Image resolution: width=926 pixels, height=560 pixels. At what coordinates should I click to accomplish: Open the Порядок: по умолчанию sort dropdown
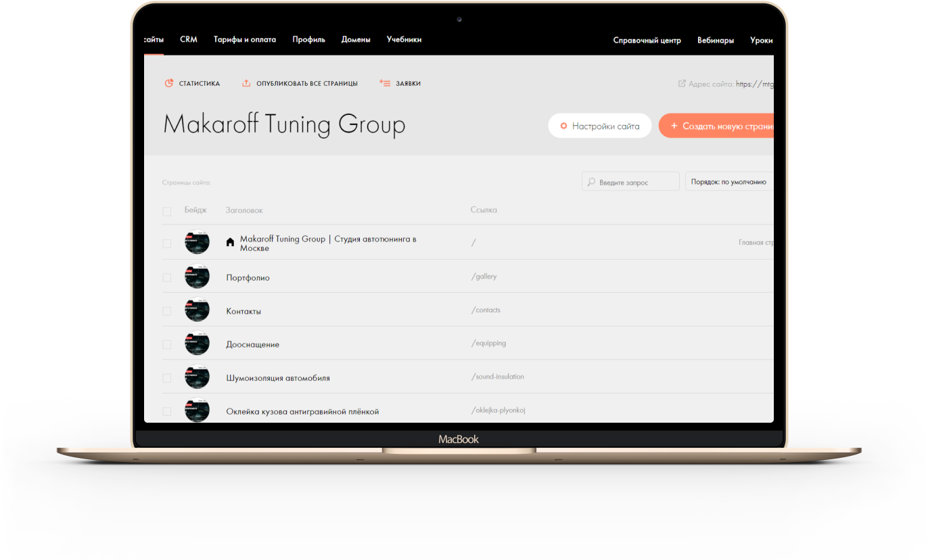pyautogui.click(x=729, y=181)
